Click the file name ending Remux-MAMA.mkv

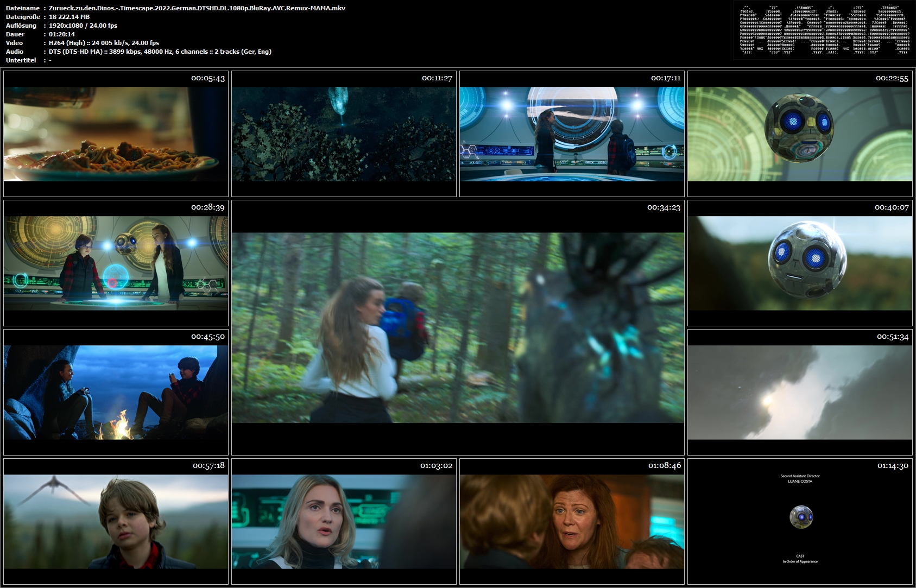[197, 8]
